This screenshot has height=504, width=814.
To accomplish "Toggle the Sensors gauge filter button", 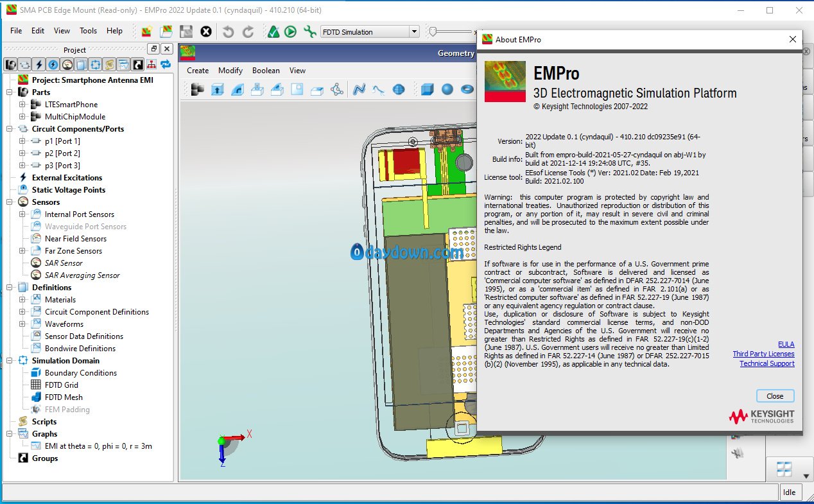I will pyautogui.click(x=67, y=64).
